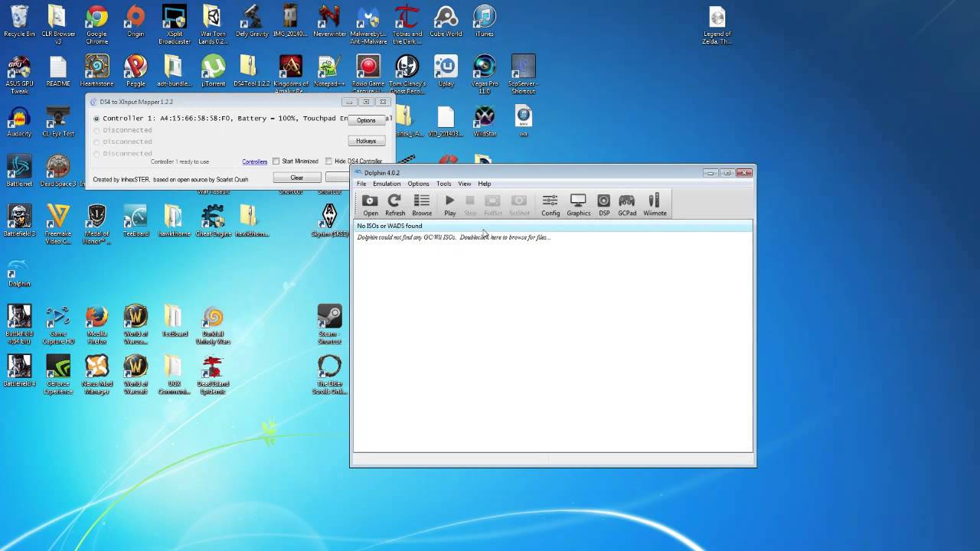Open the Tools menu in Dolphin
Viewport: 980px width, 551px height.
443,184
